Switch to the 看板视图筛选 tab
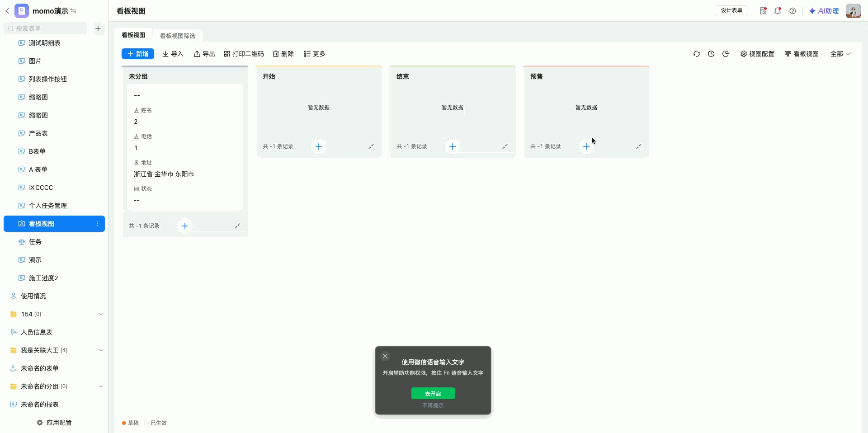 click(178, 36)
